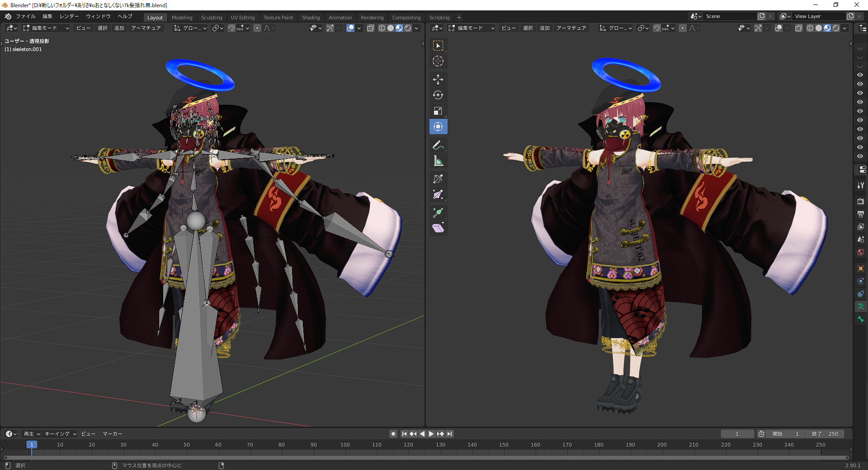Activate the Rotate tool

click(x=438, y=95)
